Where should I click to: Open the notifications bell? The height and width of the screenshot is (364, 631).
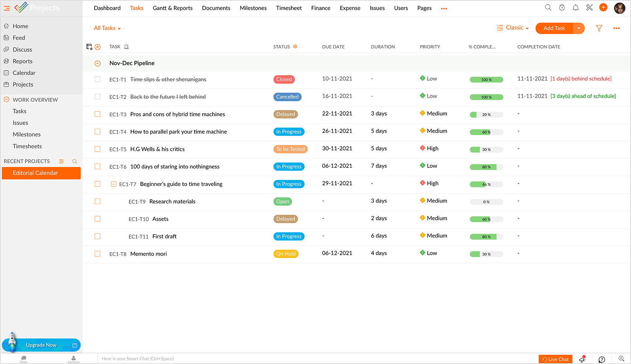point(575,8)
